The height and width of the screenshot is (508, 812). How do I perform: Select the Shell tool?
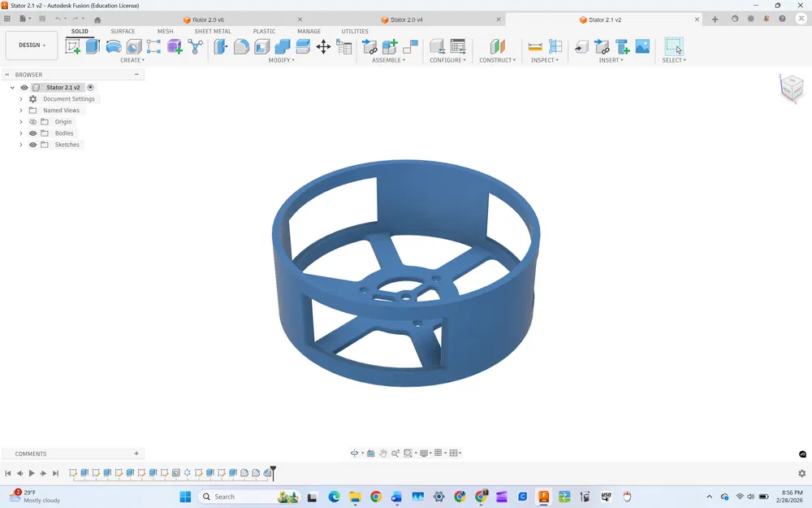click(x=262, y=46)
